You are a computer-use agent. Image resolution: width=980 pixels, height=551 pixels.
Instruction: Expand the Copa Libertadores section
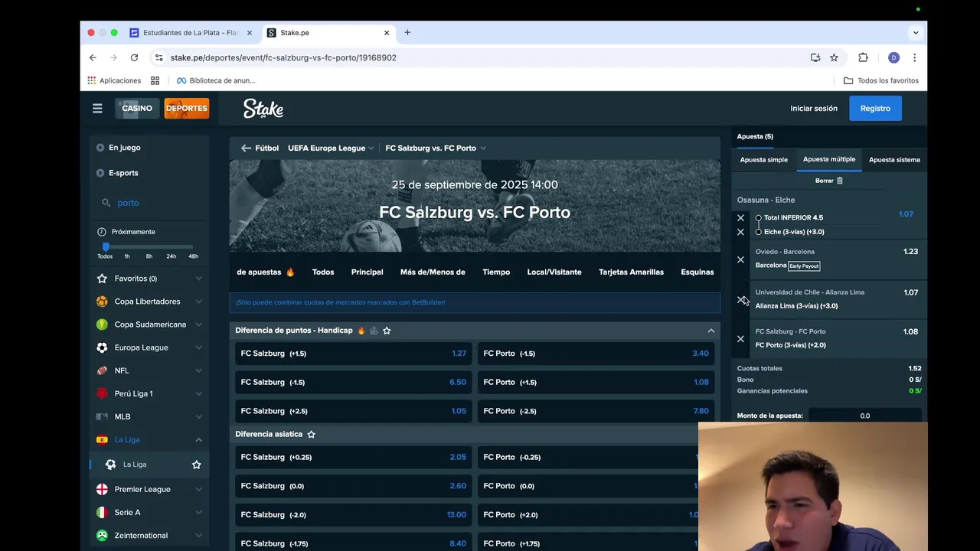pos(198,302)
